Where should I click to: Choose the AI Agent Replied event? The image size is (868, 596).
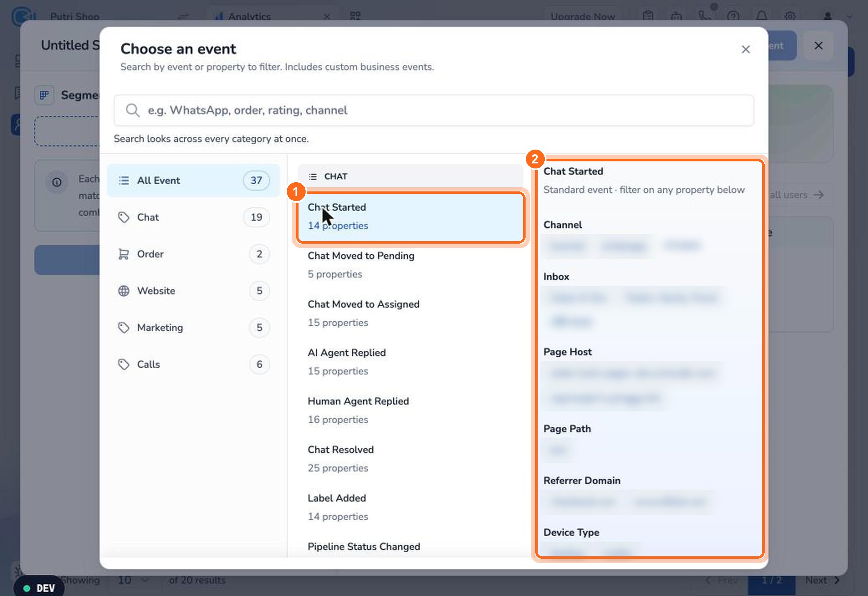(411, 362)
